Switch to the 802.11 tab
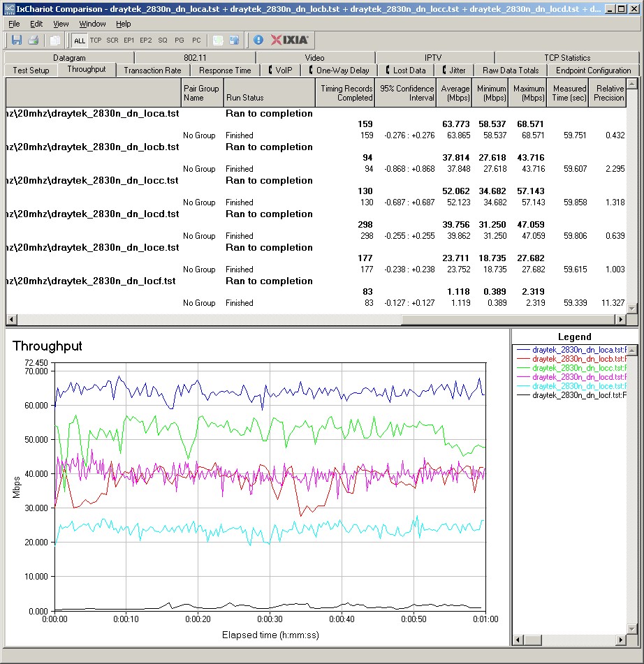The image size is (644, 664). pyautogui.click(x=195, y=57)
